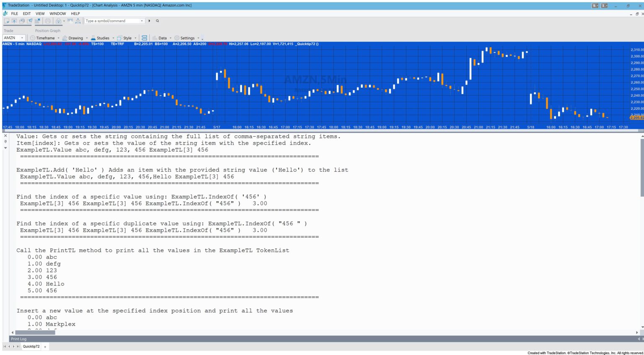The height and width of the screenshot is (355, 644).
Task: Open the Settings gear icon
Action: click(177, 38)
